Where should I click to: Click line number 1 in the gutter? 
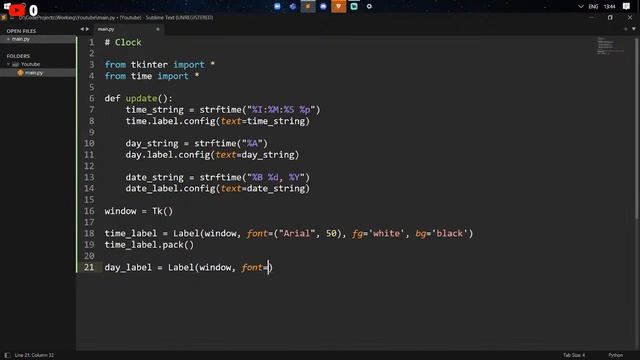point(91,42)
